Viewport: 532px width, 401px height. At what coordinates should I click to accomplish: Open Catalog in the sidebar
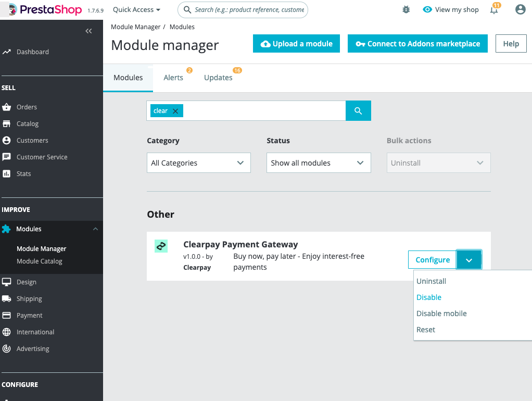click(28, 123)
